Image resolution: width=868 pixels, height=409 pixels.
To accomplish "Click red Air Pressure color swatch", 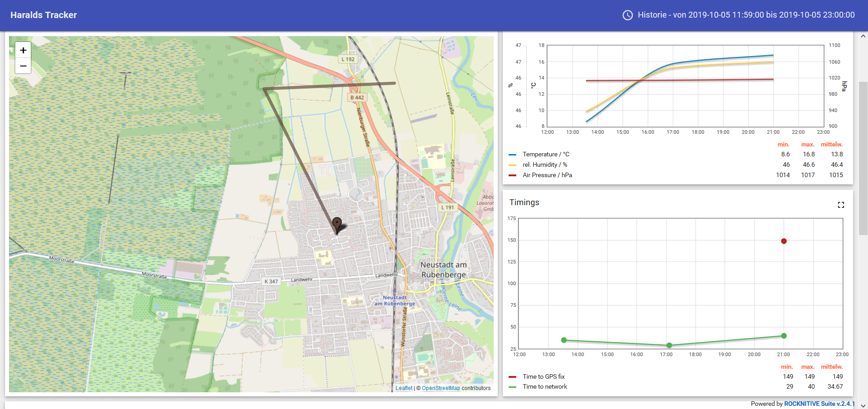I will (x=512, y=175).
